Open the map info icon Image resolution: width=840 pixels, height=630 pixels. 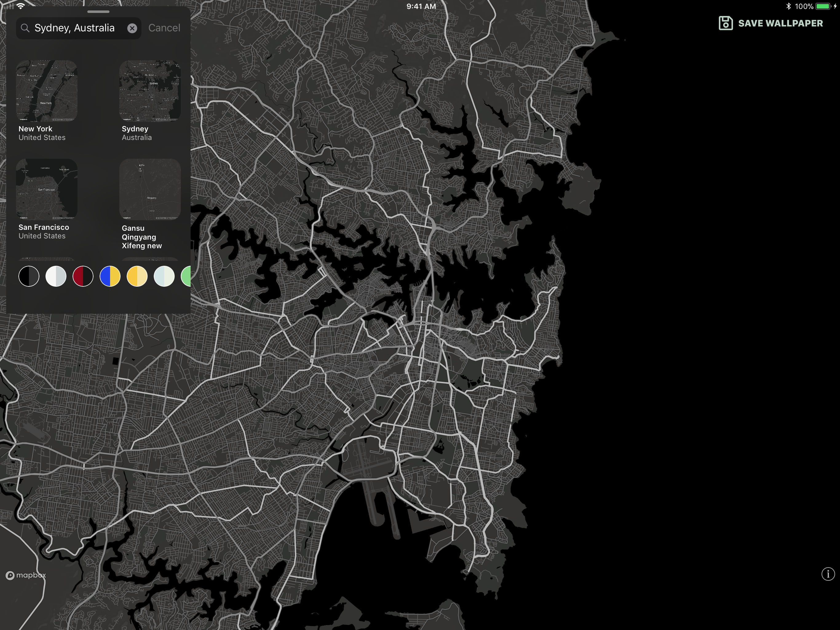(x=828, y=574)
